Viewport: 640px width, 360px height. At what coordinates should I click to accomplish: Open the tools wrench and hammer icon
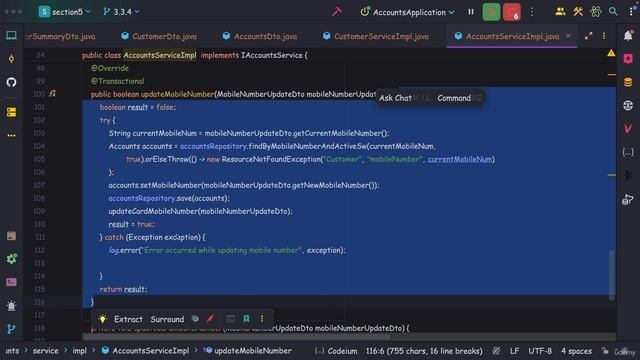pyautogui.click(x=578, y=12)
